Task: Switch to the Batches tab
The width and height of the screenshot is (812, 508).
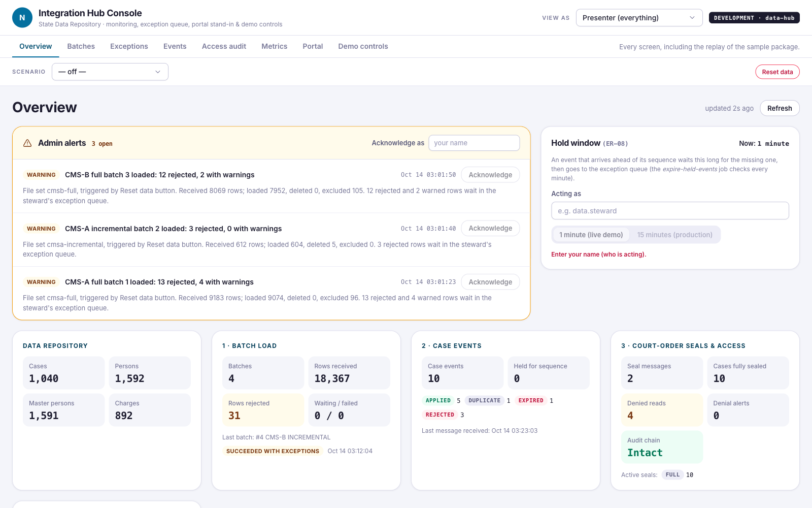Action: (x=81, y=46)
